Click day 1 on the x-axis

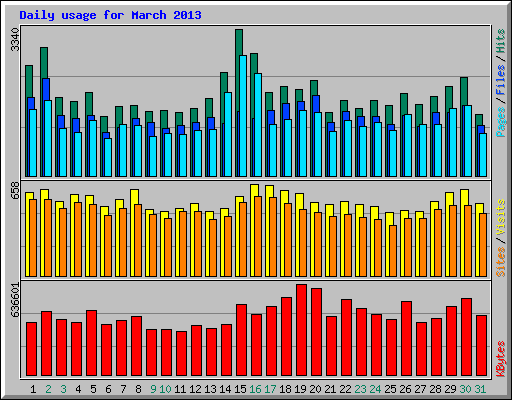tap(33, 389)
